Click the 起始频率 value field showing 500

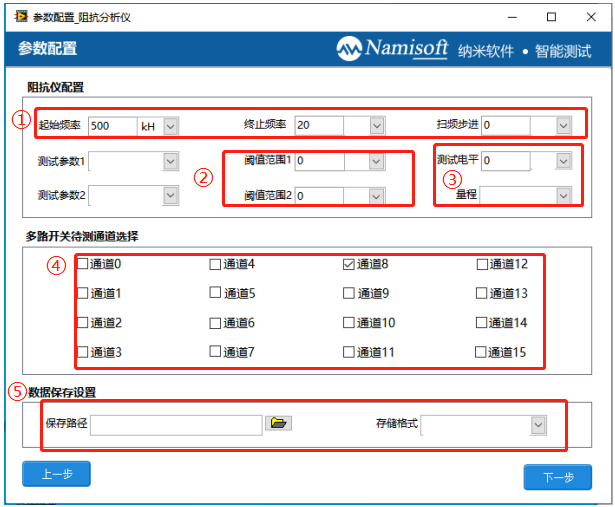coord(113,126)
